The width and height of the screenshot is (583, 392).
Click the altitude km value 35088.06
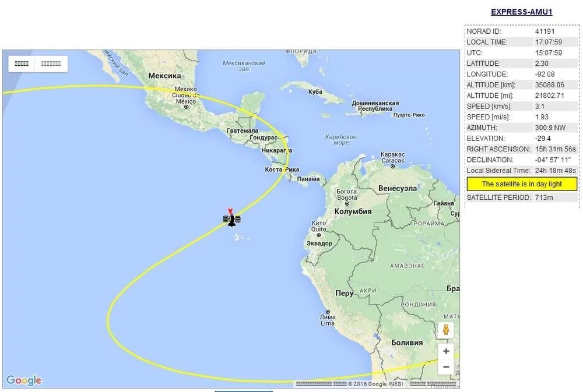[550, 85]
